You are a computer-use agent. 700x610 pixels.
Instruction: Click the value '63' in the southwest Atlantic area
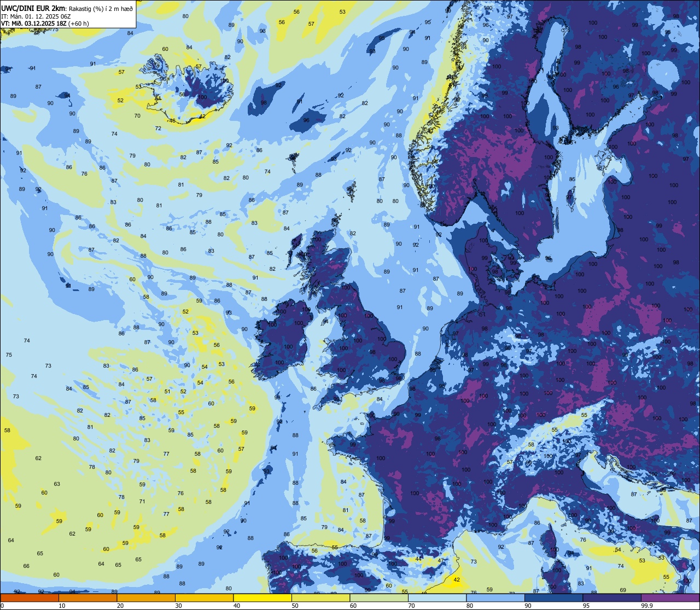coord(57,484)
